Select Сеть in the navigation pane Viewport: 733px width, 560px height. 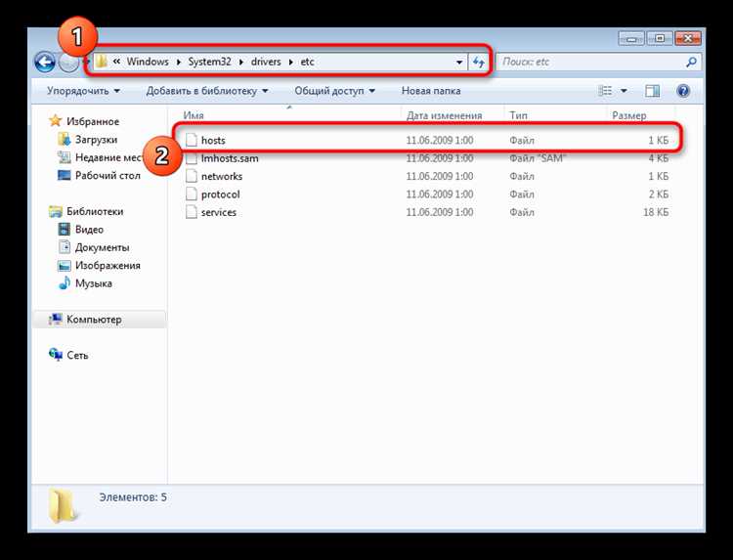[x=77, y=355]
